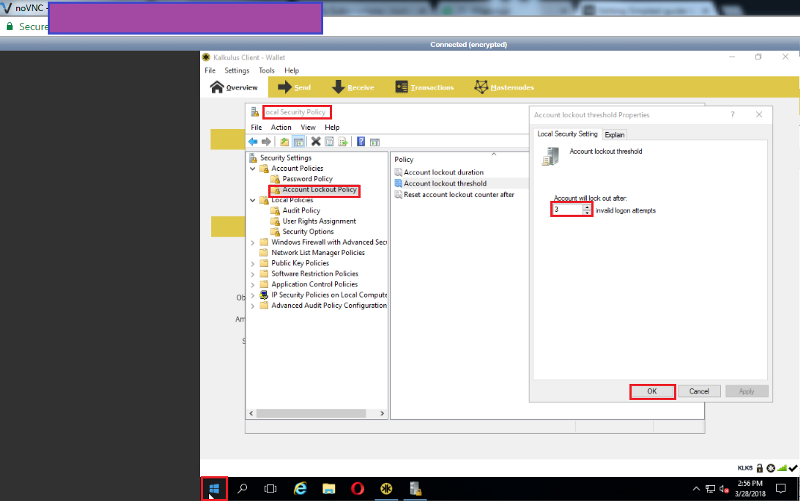Click the Delete X toolbar icon
800x501 pixels.
tap(316, 141)
